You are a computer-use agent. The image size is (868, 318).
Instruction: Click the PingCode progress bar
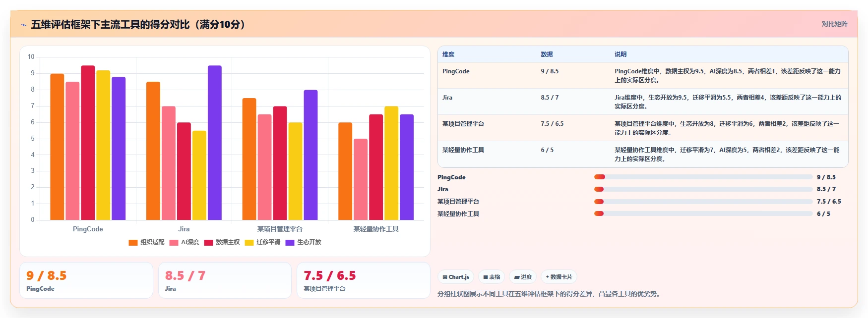703,177
